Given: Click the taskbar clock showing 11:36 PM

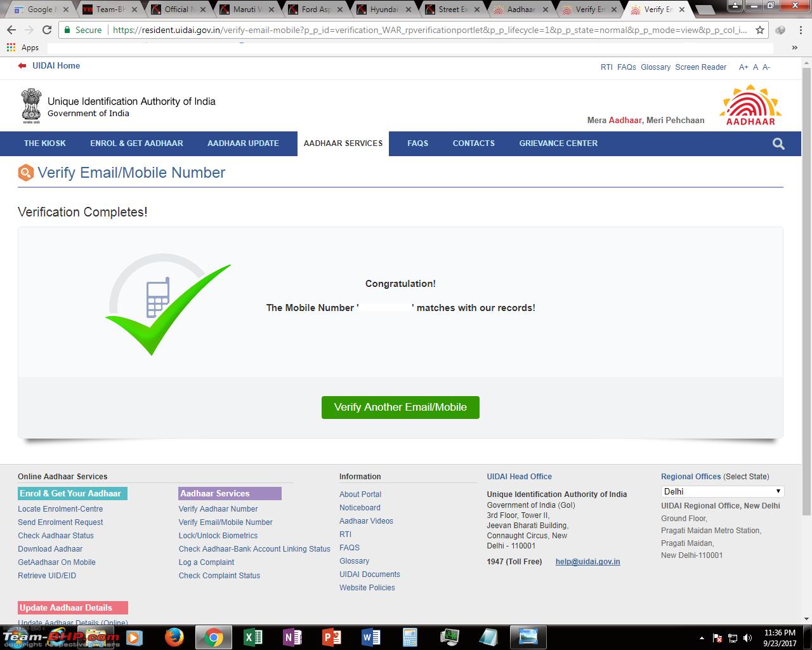Looking at the screenshot, I should 780,638.
